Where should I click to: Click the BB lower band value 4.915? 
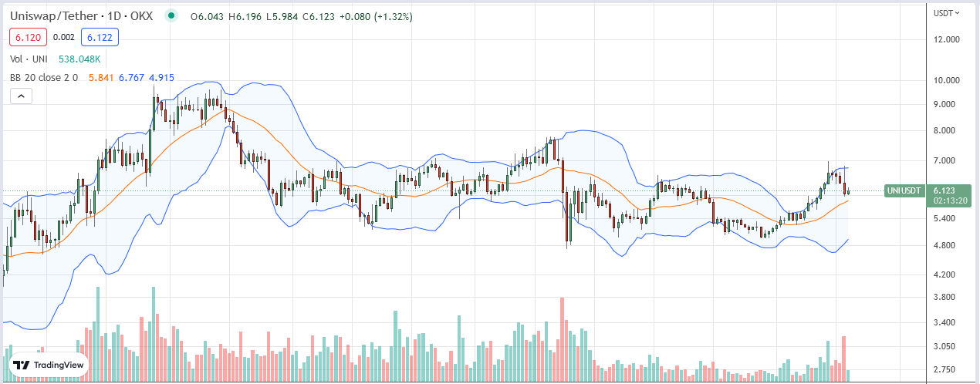pos(161,77)
